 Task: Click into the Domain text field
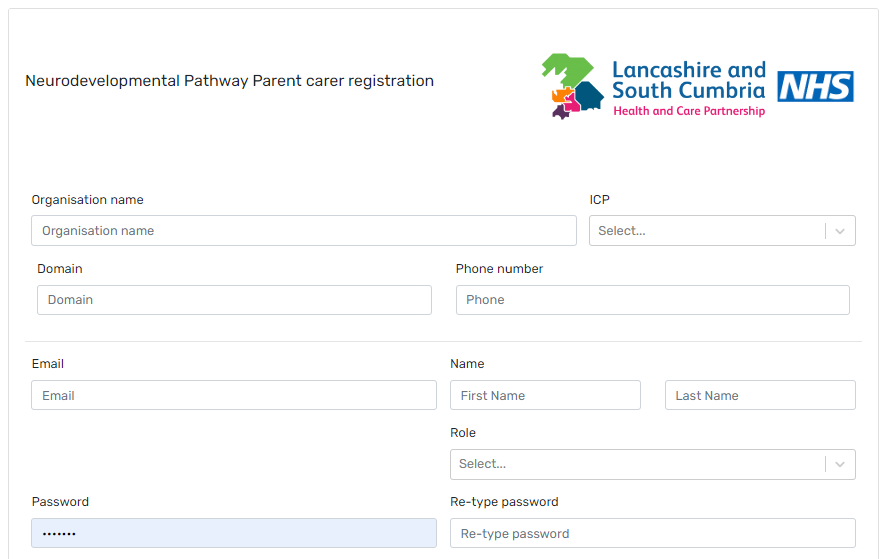pyautogui.click(x=234, y=300)
